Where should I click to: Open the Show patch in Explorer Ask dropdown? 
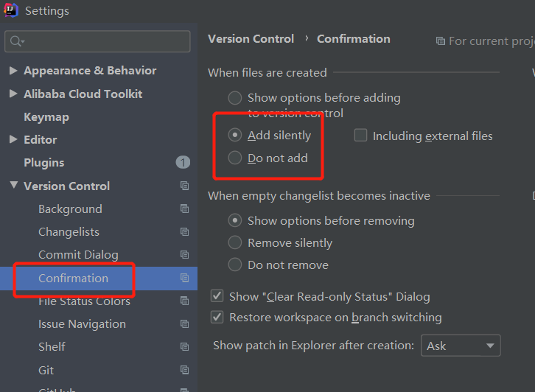[461, 346]
